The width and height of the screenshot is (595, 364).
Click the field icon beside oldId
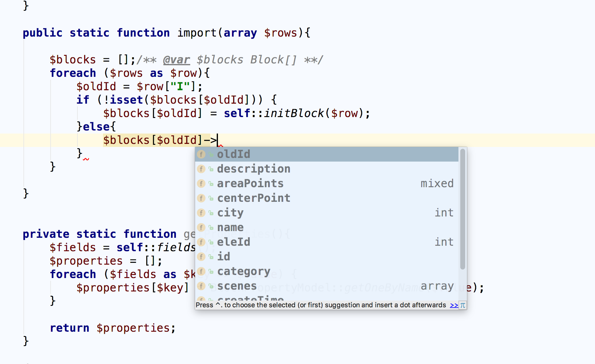tap(201, 154)
